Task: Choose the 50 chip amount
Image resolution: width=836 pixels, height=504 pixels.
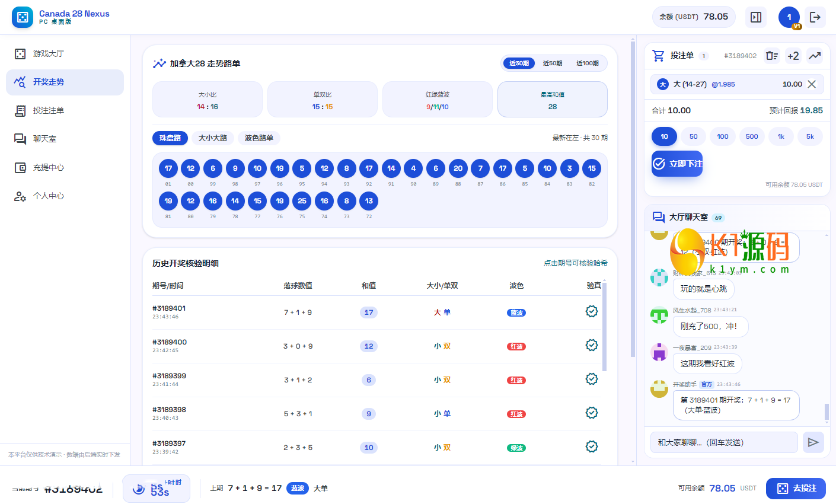Action: [694, 136]
